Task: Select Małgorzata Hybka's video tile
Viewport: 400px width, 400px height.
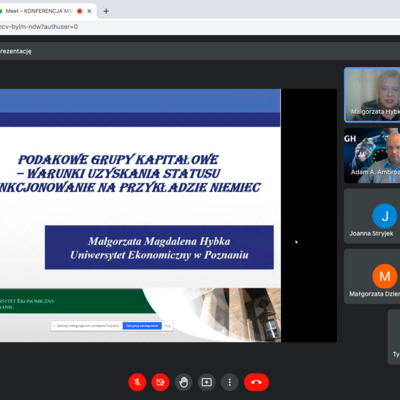Action: pos(372,95)
